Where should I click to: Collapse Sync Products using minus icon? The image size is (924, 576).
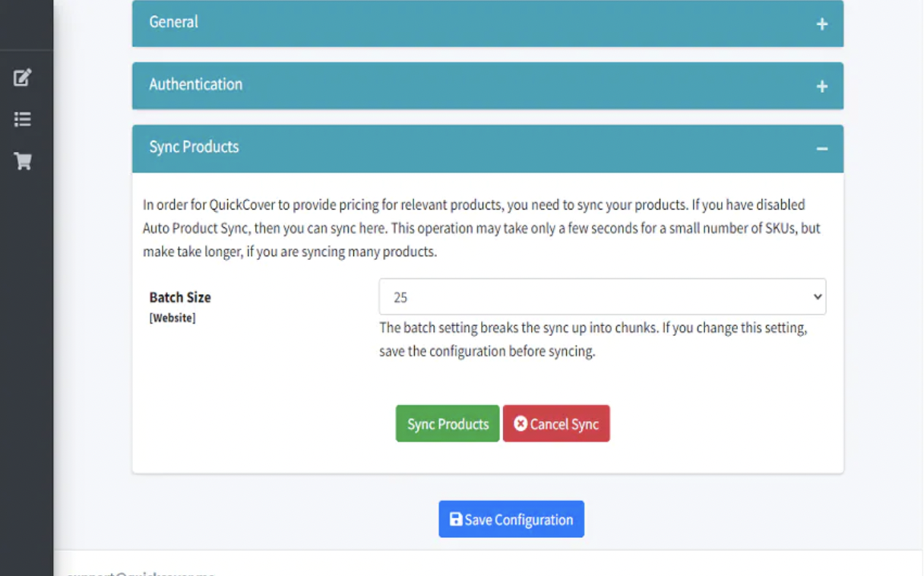[821, 149]
